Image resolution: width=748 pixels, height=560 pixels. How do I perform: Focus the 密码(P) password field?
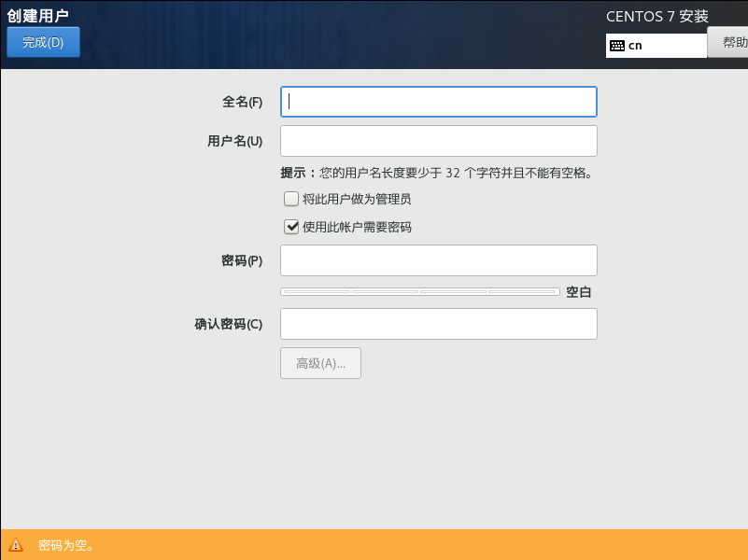click(x=438, y=260)
